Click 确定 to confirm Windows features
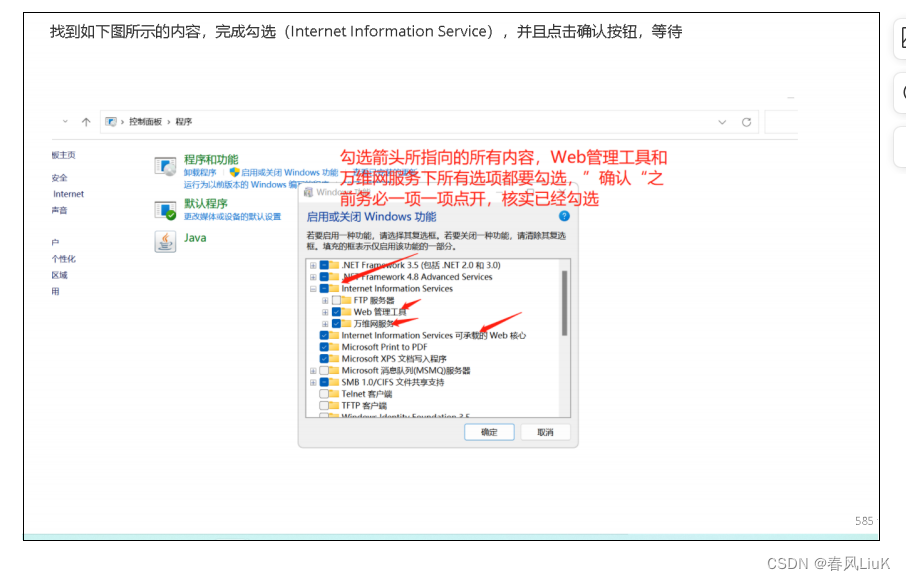 (489, 432)
